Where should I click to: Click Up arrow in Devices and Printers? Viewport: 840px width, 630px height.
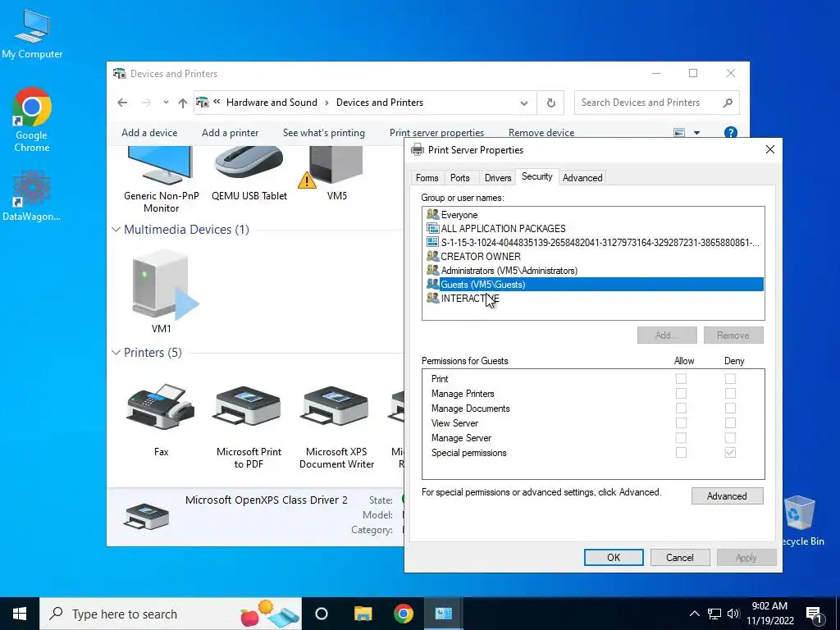[183, 103]
